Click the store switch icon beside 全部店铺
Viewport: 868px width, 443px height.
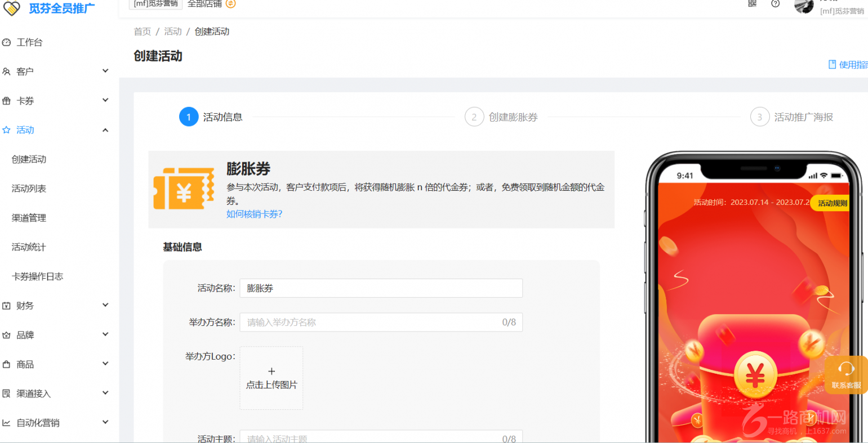(230, 3)
